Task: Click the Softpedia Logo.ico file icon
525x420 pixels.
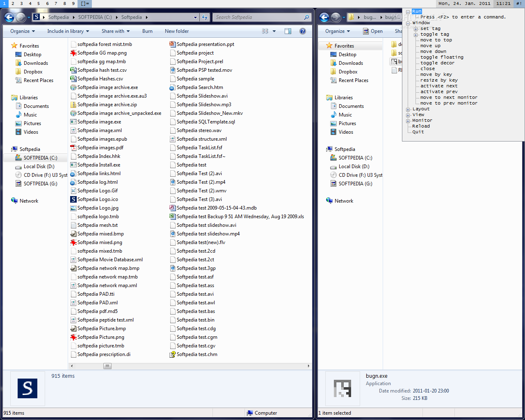Action: (73, 199)
